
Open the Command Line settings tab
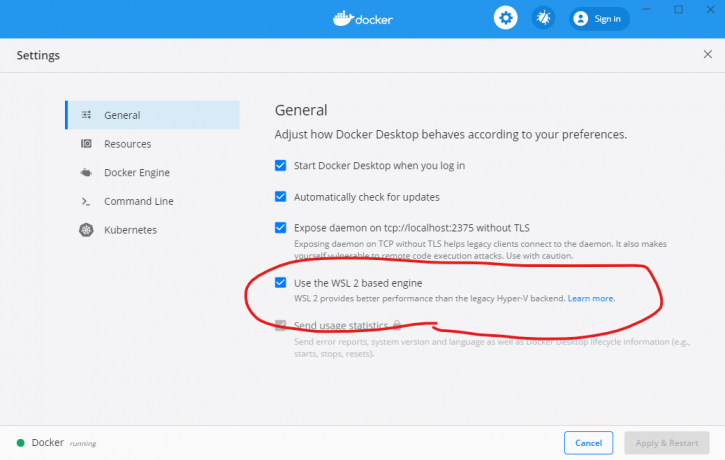tap(153, 201)
